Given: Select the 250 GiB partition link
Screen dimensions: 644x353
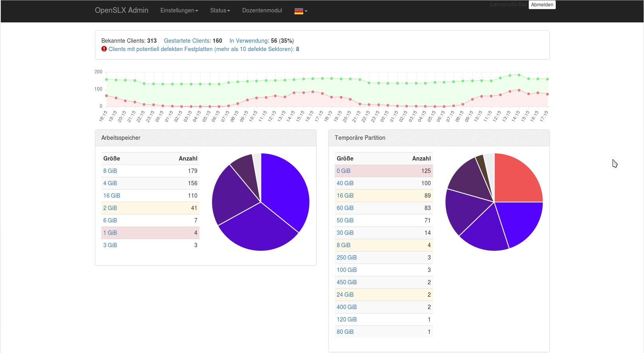Looking at the screenshot, I should [x=347, y=258].
